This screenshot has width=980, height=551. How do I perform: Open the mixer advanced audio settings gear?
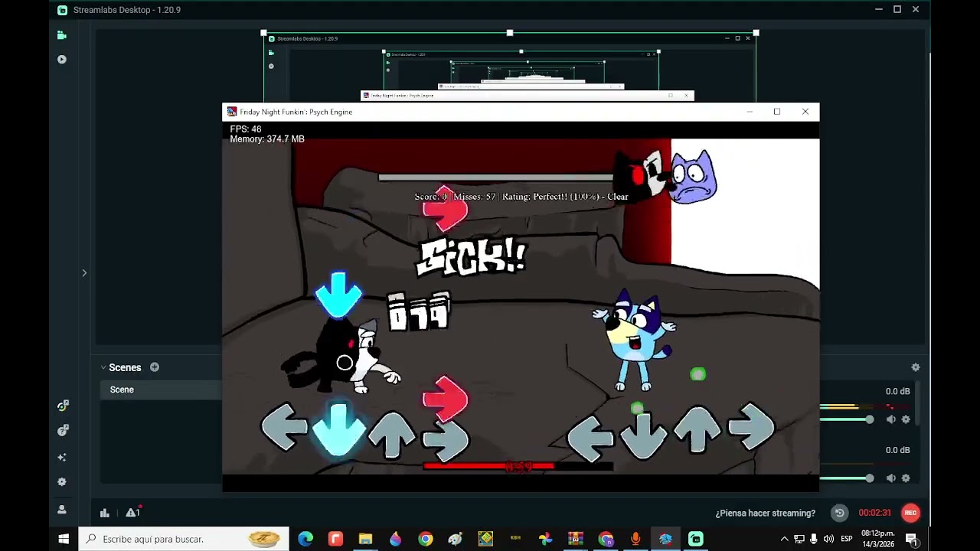click(x=916, y=367)
